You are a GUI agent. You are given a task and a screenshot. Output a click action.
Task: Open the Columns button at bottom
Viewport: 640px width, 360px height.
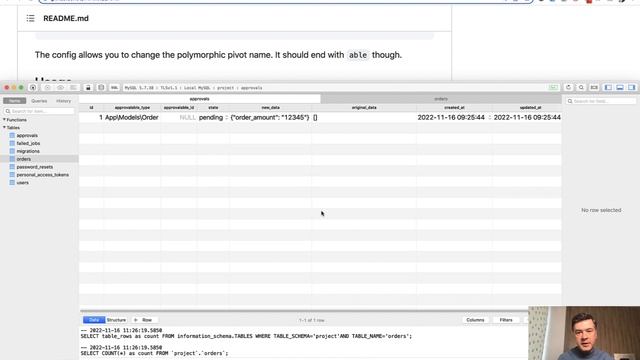coord(475,320)
